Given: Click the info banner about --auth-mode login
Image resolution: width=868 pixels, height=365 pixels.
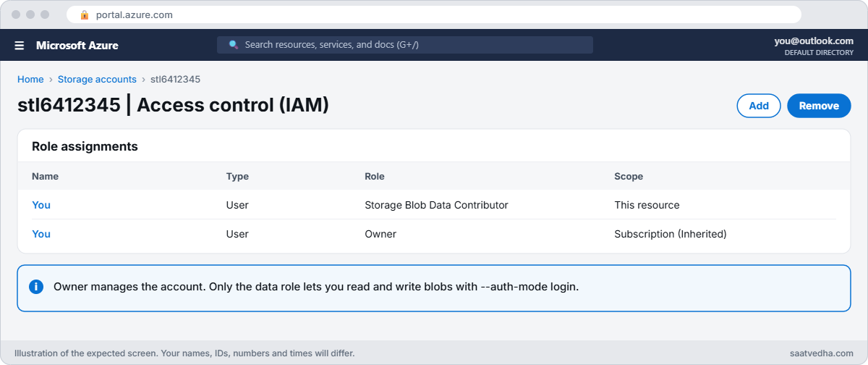Looking at the screenshot, I should click(434, 288).
